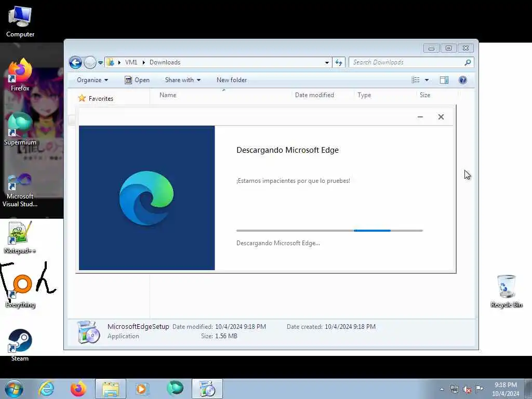The image size is (532, 399).
Task: Open Explorer help
Action: point(462,80)
